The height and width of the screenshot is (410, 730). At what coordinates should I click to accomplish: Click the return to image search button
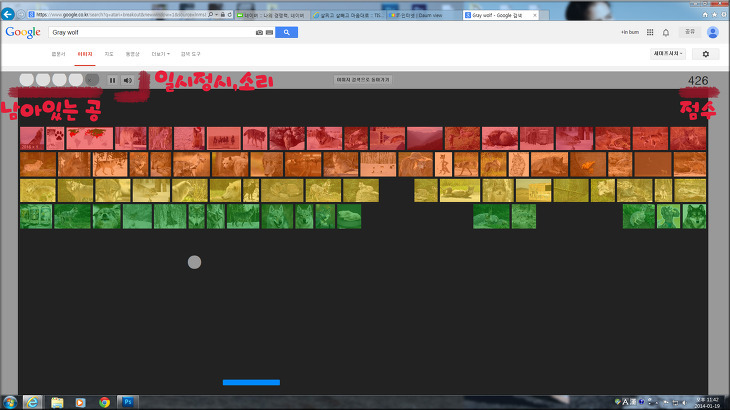click(x=363, y=80)
